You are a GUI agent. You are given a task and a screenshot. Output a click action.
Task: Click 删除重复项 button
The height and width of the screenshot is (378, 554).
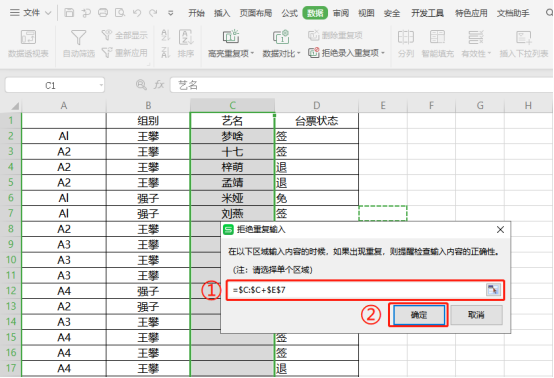point(335,35)
